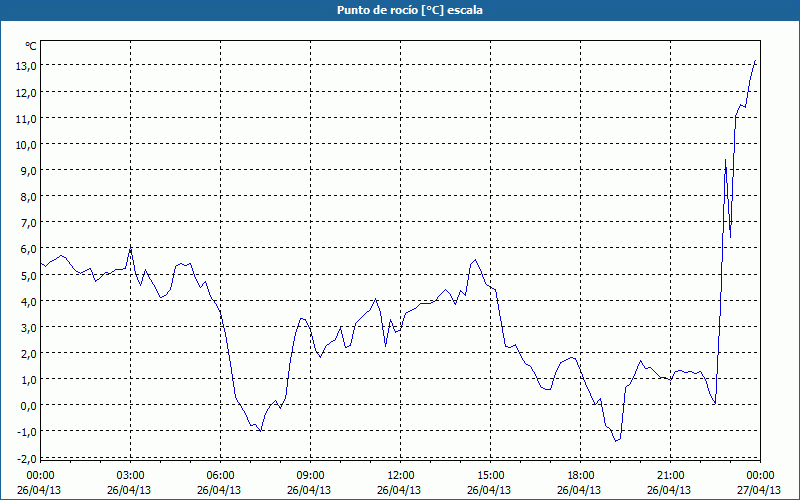Click the 8,0 y-axis label
The width and height of the screenshot is (800, 500).
tap(28, 197)
